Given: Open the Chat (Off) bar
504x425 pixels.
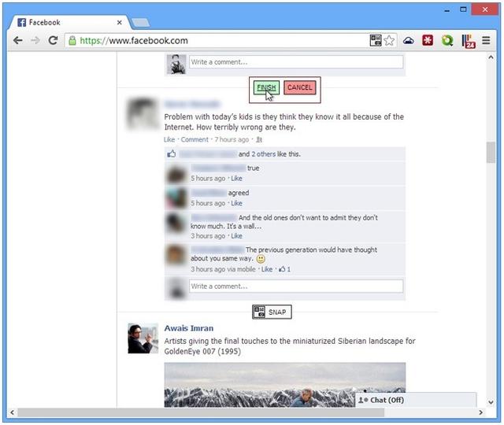Looking at the screenshot, I should click(x=416, y=400).
